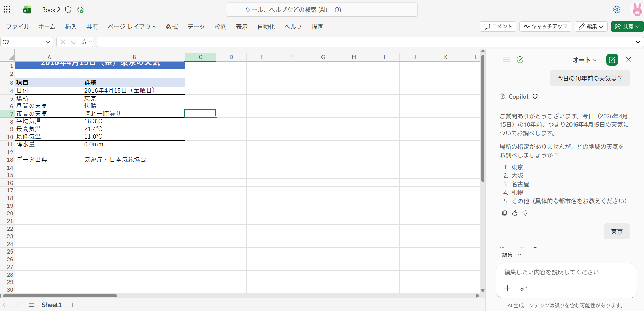The height and width of the screenshot is (311, 644).
Task: Add a new sheet with plus button
Action: [72, 305]
